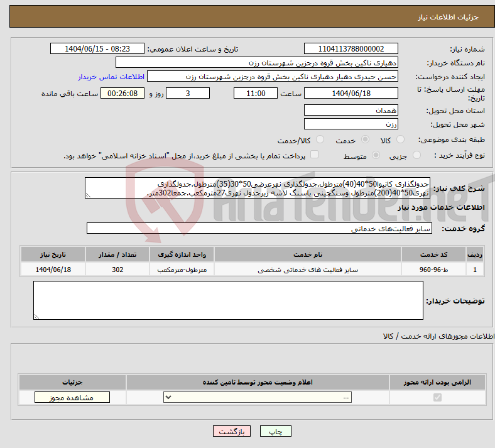Click the delivery province field همدان

pos(351,110)
